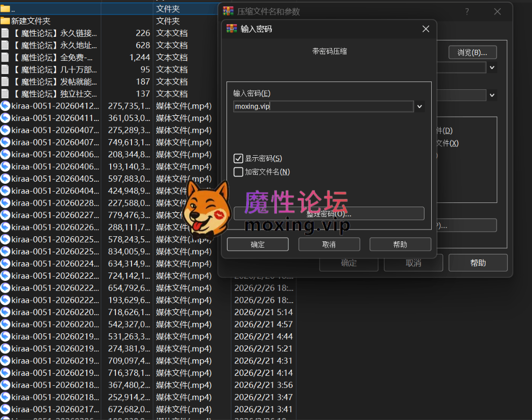Click the 输入密码(E) password input field
532x420 pixels.
(x=323, y=106)
